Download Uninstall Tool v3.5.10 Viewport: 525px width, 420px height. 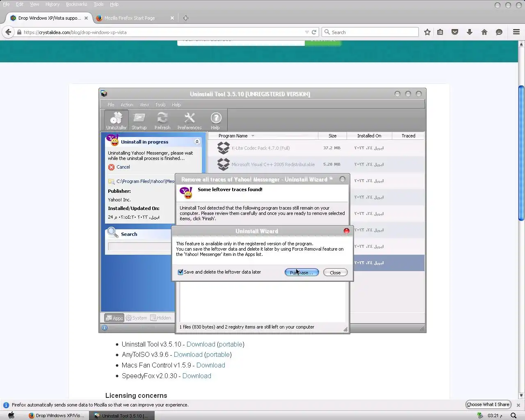pyautogui.click(x=201, y=344)
